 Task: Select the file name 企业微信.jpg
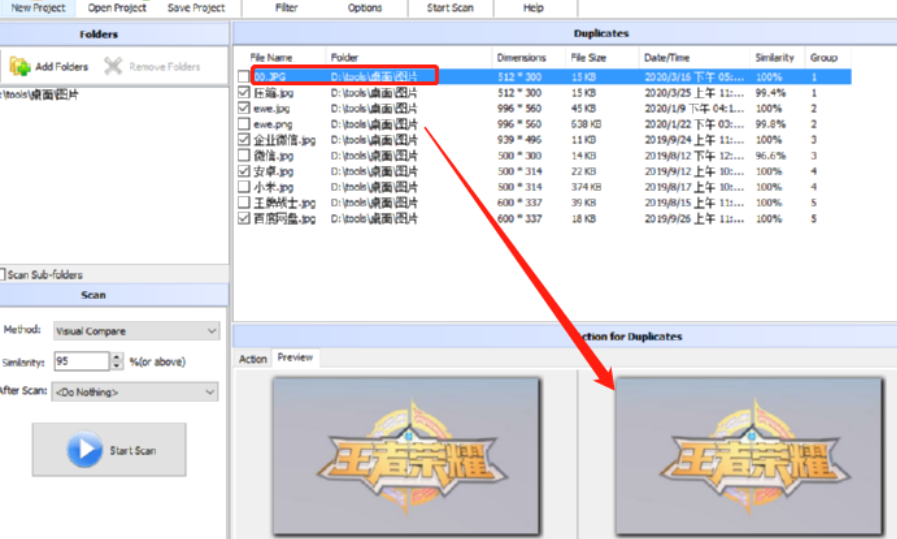[284, 140]
